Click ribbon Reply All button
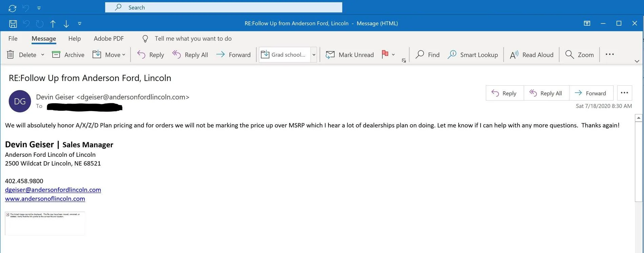Image resolution: width=644 pixels, height=253 pixels. pos(190,55)
